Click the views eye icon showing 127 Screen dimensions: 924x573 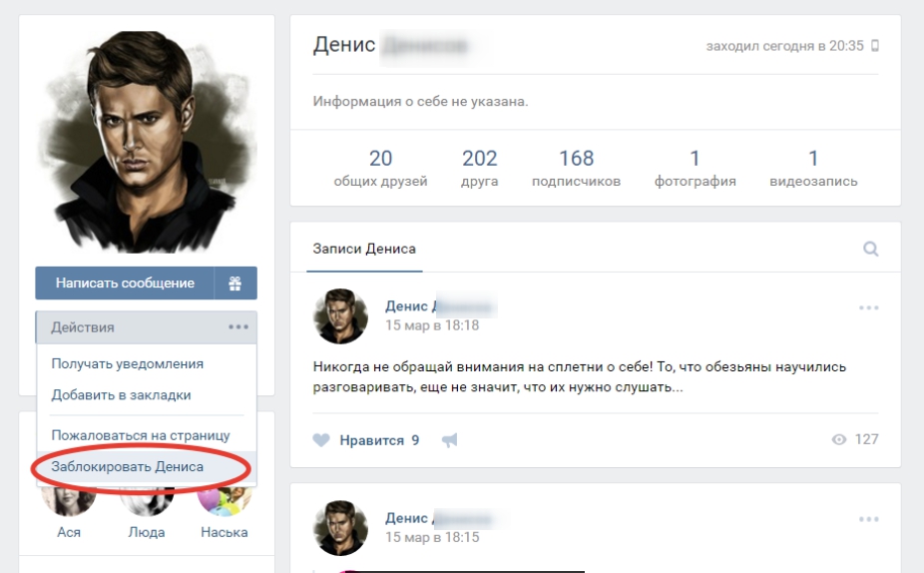[x=839, y=440]
